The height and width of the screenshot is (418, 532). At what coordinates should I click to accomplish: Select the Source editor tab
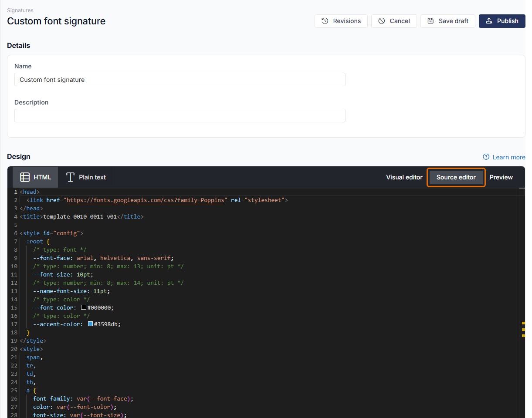(456, 177)
